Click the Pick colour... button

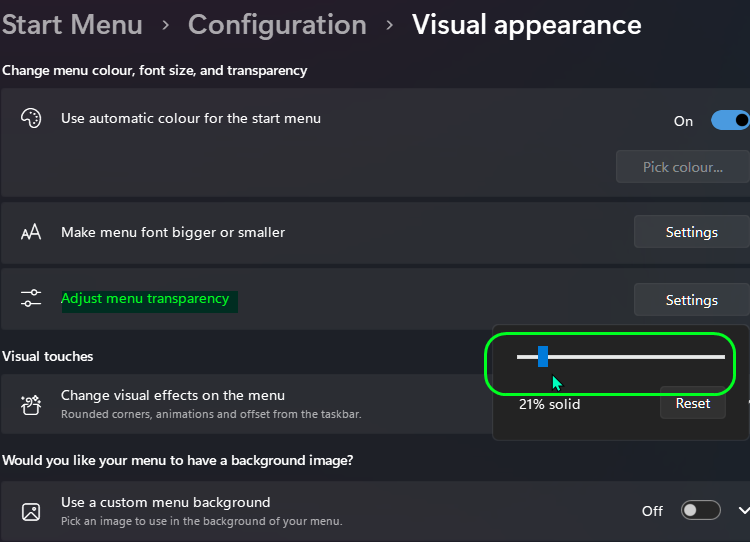click(683, 167)
